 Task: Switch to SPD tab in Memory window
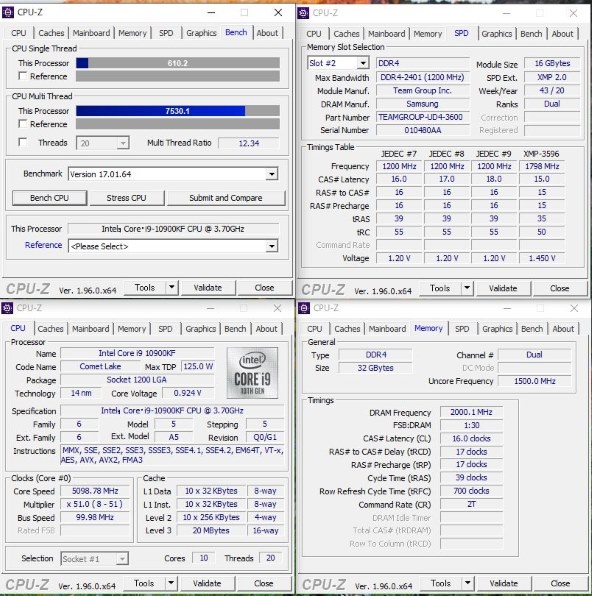(x=462, y=329)
